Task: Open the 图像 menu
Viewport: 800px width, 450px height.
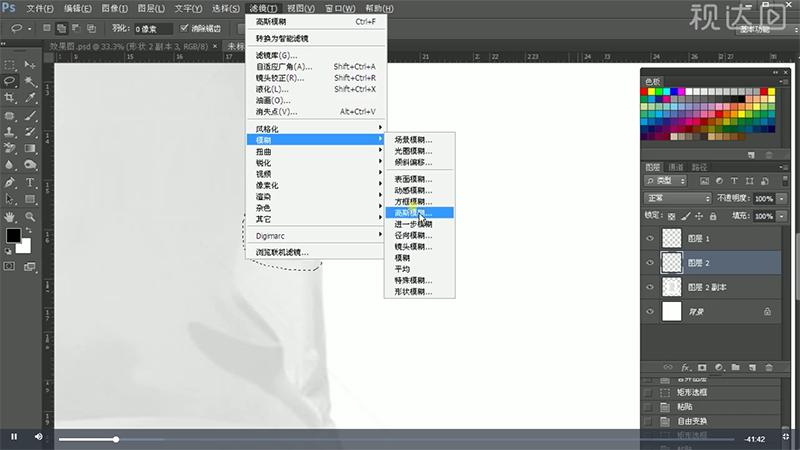Action: click(x=114, y=9)
